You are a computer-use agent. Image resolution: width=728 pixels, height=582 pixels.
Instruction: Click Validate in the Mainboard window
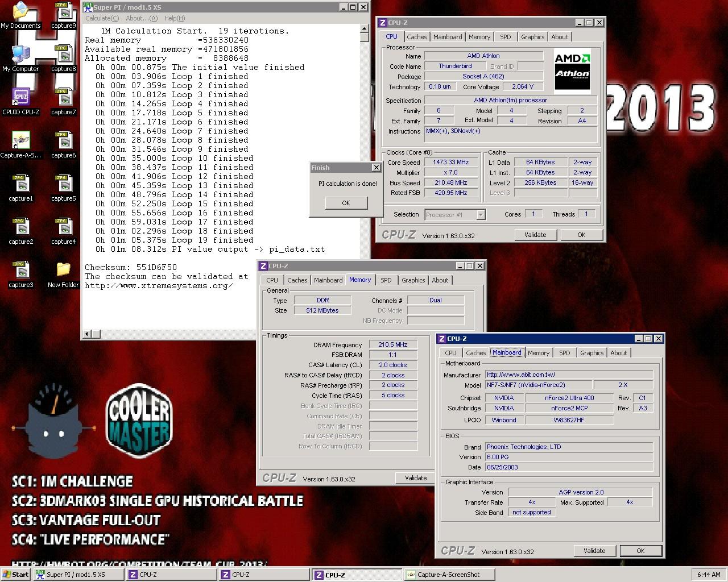(x=594, y=551)
